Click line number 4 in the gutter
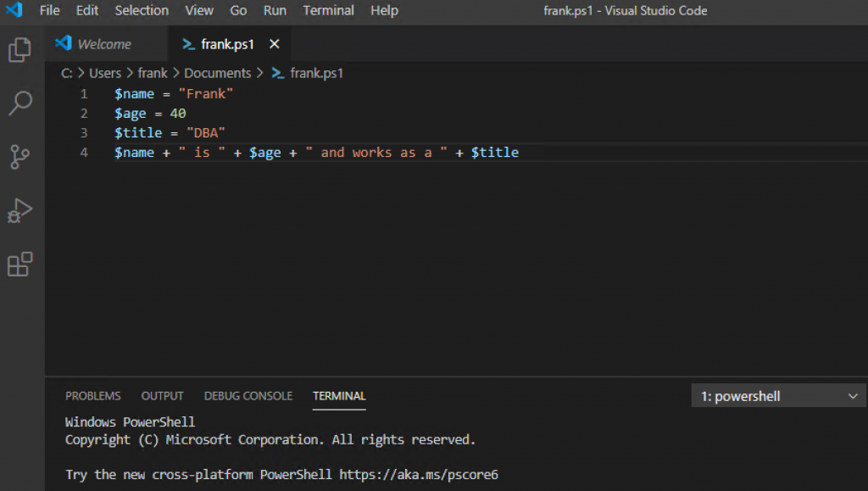The height and width of the screenshot is (491, 868). [x=84, y=153]
